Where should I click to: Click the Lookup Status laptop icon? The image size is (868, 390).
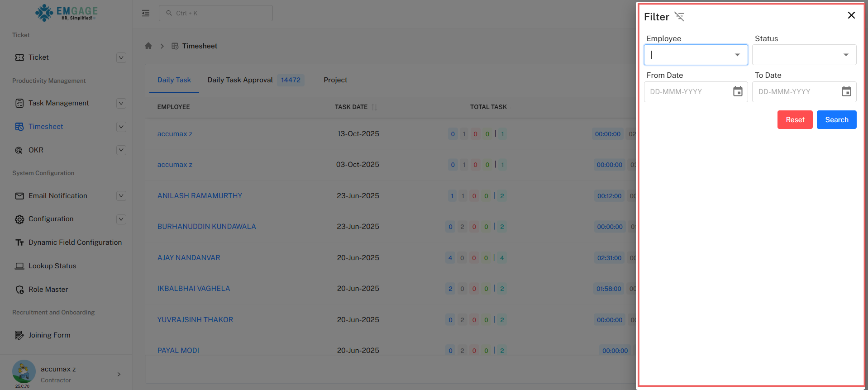click(x=19, y=266)
